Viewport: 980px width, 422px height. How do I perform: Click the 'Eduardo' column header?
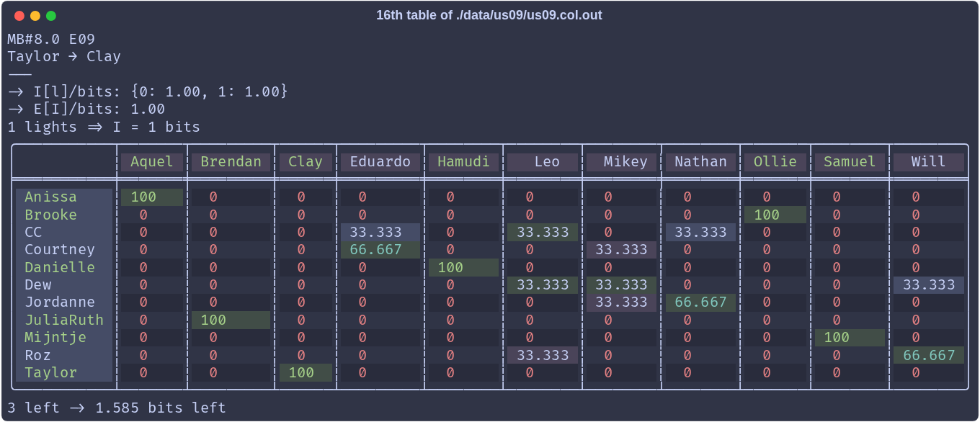click(x=380, y=162)
